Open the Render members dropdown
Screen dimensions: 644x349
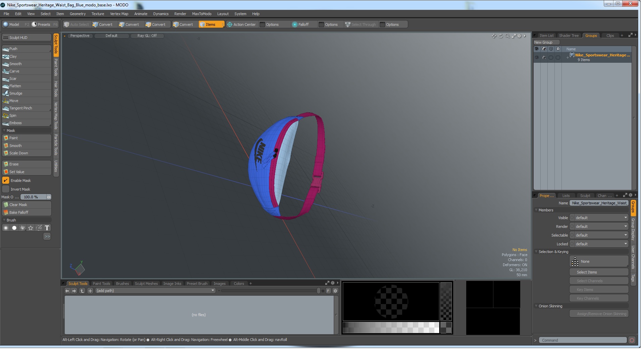599,227
